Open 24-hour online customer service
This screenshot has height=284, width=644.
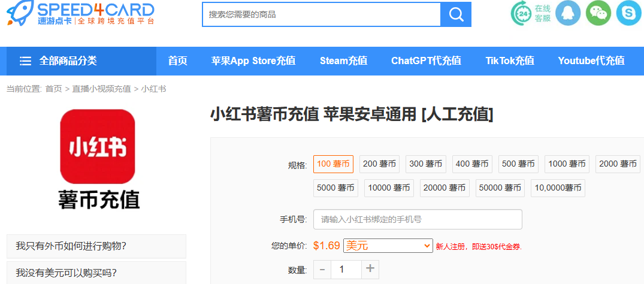530,13
